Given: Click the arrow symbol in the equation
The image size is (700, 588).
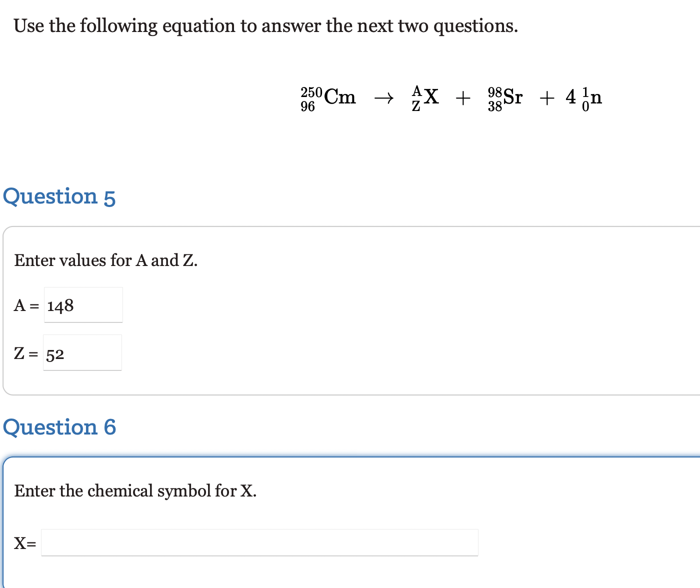Looking at the screenshot, I should point(384,98).
